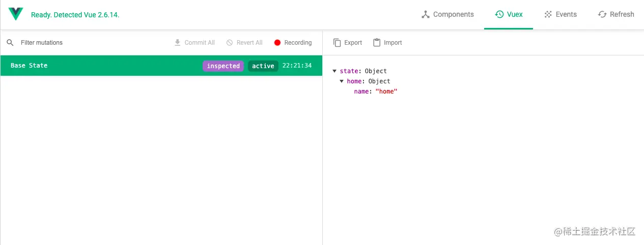644x245 pixels.
Task: Import Vuex state
Action: pyautogui.click(x=387, y=43)
